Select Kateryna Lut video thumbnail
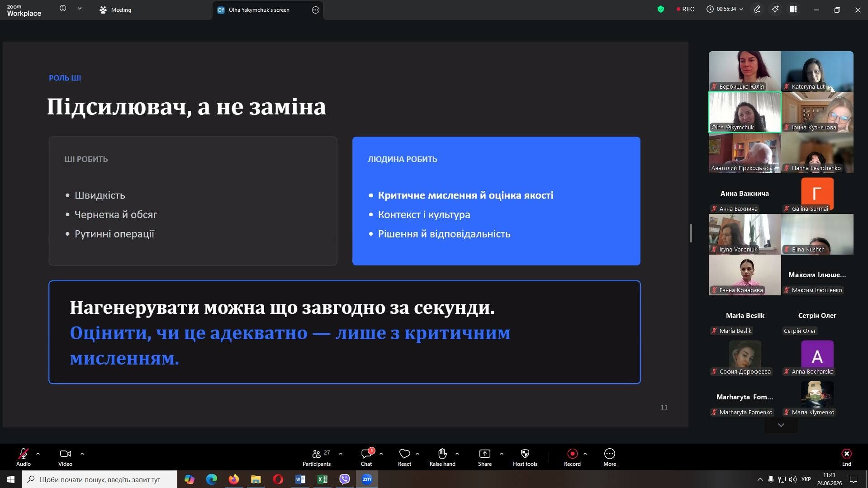 [817, 71]
